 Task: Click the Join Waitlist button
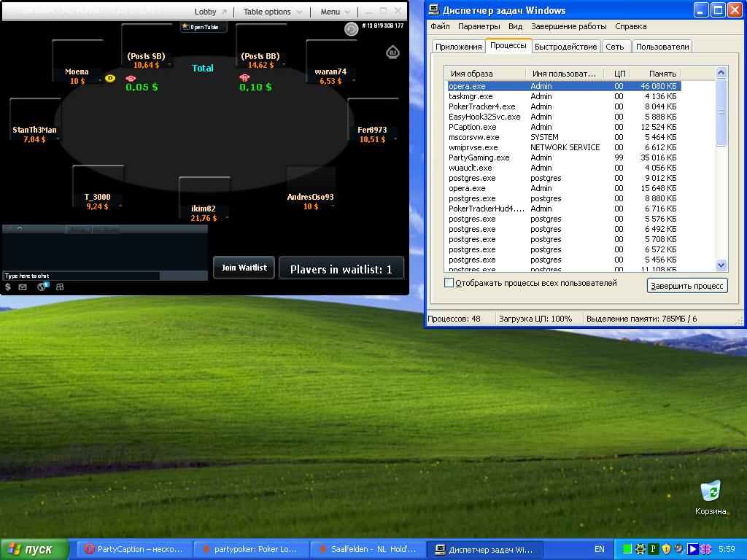[x=244, y=268]
